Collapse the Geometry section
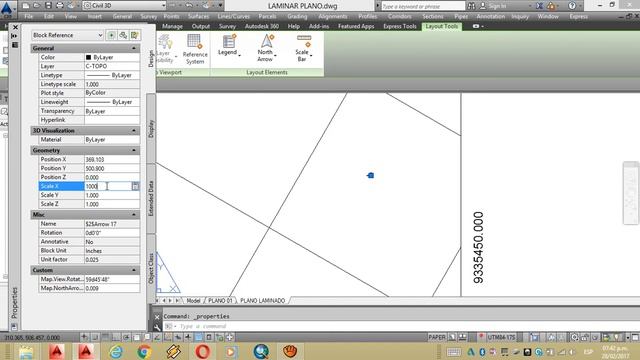This screenshot has height=360, width=640. pyautogui.click(x=134, y=150)
